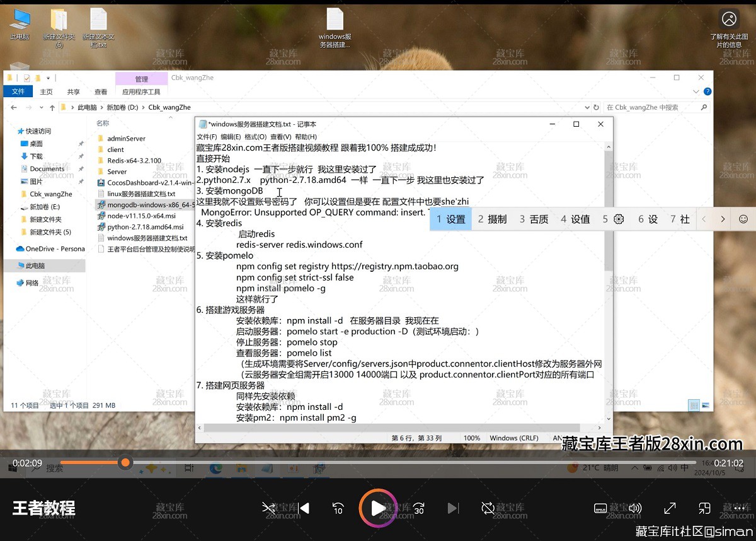Click Notepad vertical scrollbar down arrow
The width and height of the screenshot is (756, 541).
click(x=608, y=418)
